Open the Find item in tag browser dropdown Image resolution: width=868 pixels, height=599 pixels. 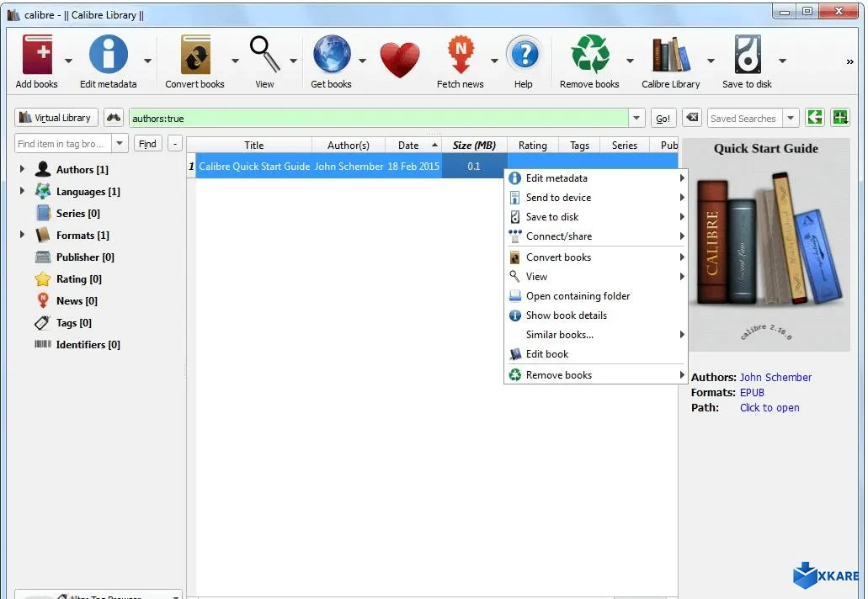pos(120,144)
